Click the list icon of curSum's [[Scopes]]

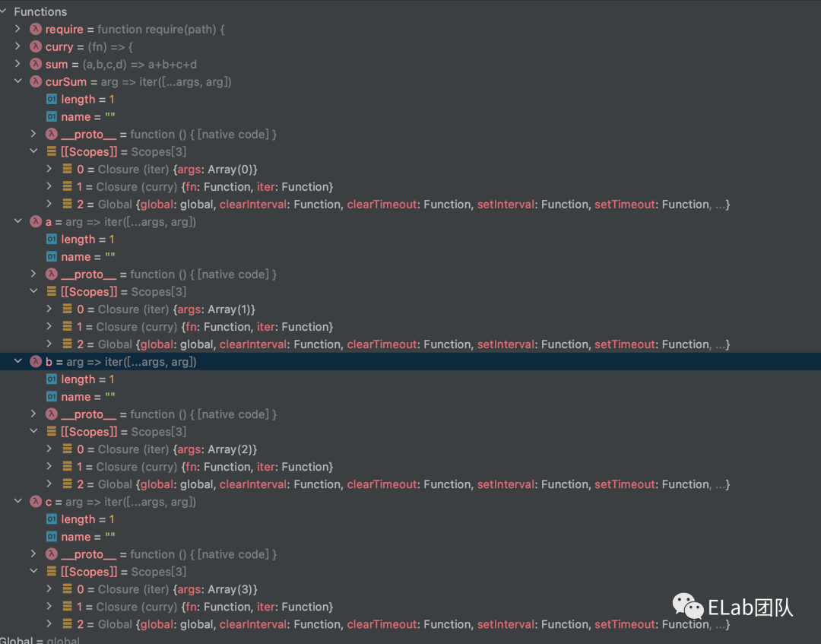point(52,151)
